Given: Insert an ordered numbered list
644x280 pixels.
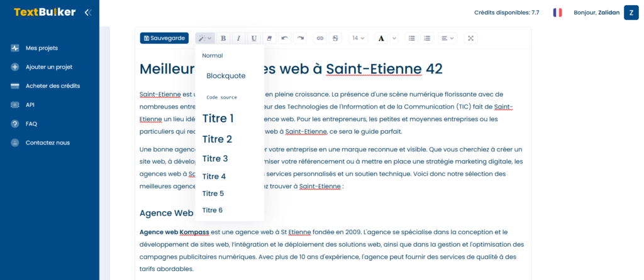Looking at the screenshot, I should 428,38.
